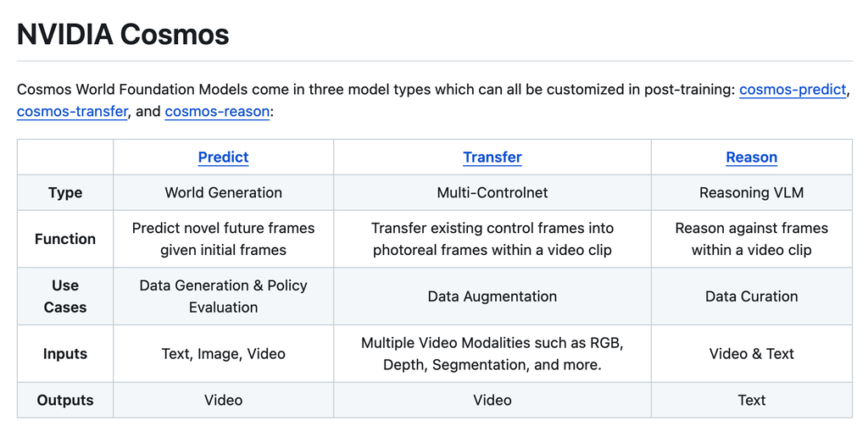Open the cosmos-predict link in the paragraph
The height and width of the screenshot is (437, 868).
(x=793, y=90)
